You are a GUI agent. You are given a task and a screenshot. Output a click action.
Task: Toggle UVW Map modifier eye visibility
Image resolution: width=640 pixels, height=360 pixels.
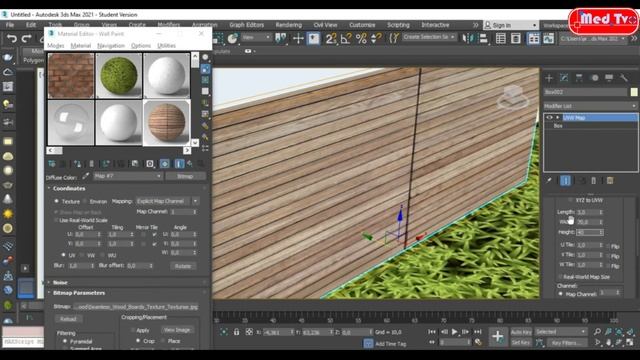[549, 118]
